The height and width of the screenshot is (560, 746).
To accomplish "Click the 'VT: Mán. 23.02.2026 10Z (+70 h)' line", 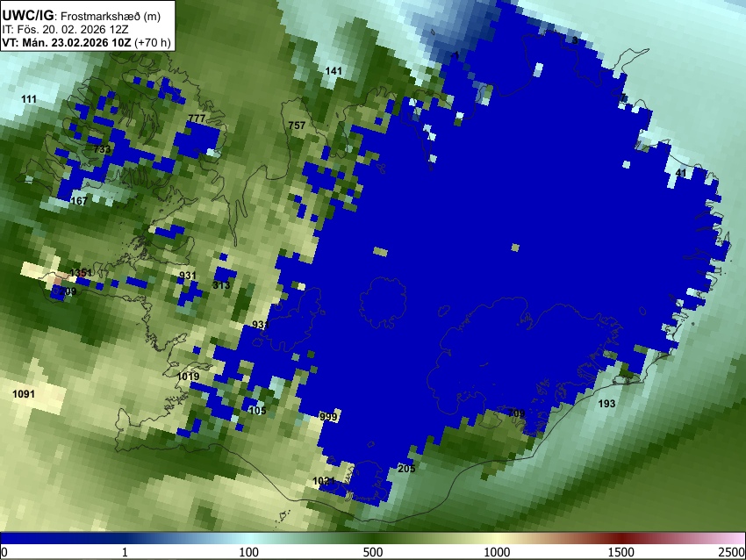I will tap(86, 42).
